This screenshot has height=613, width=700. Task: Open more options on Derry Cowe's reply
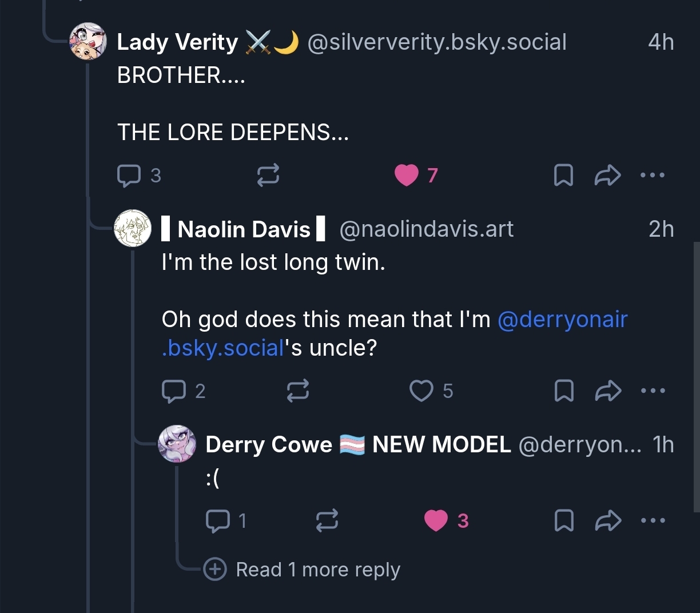(653, 520)
